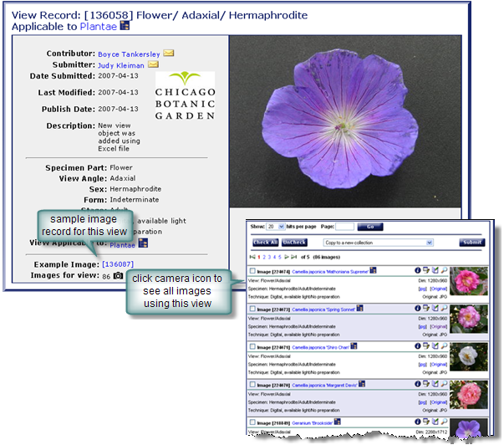
Task: Tick the checkbox for Image 224073
Action: tap(253, 308)
